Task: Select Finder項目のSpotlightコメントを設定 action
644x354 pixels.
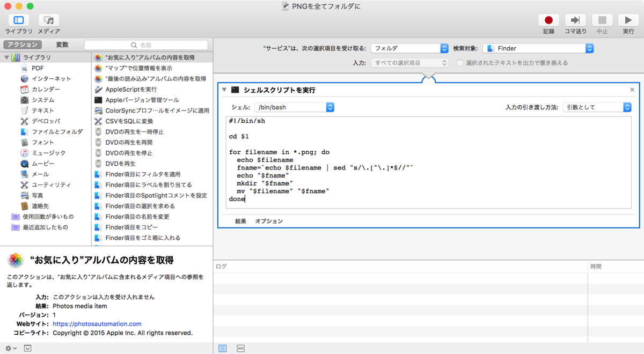Action: [x=152, y=196]
